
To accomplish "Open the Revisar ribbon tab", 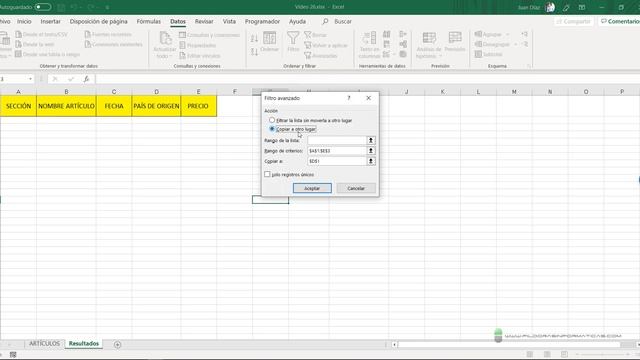I will click(x=204, y=21).
